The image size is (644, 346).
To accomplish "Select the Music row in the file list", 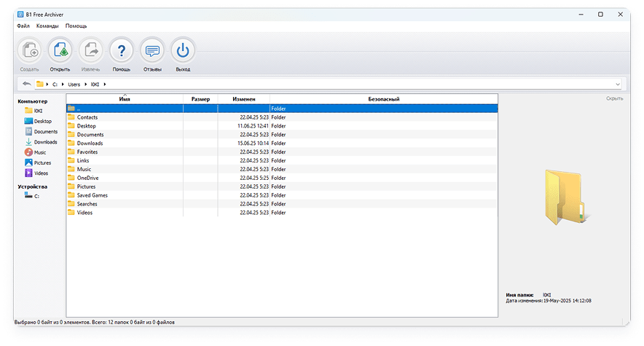I will click(x=282, y=169).
